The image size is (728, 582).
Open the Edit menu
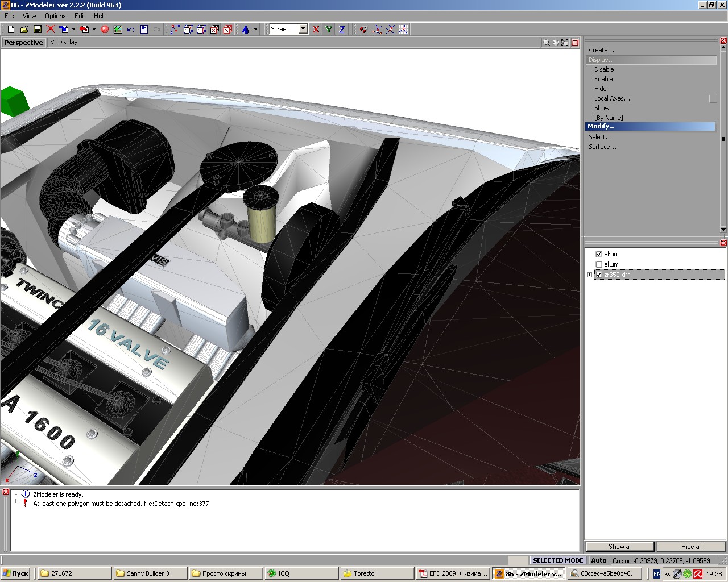pos(80,16)
